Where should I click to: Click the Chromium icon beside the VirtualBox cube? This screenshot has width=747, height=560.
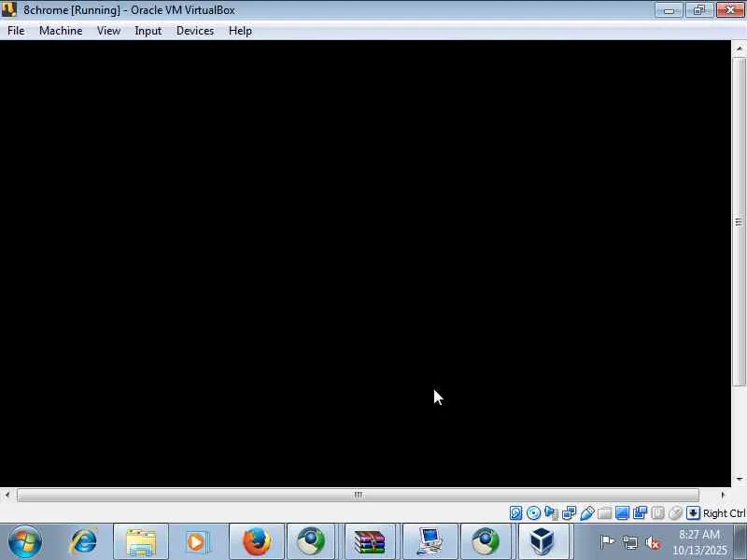point(485,541)
